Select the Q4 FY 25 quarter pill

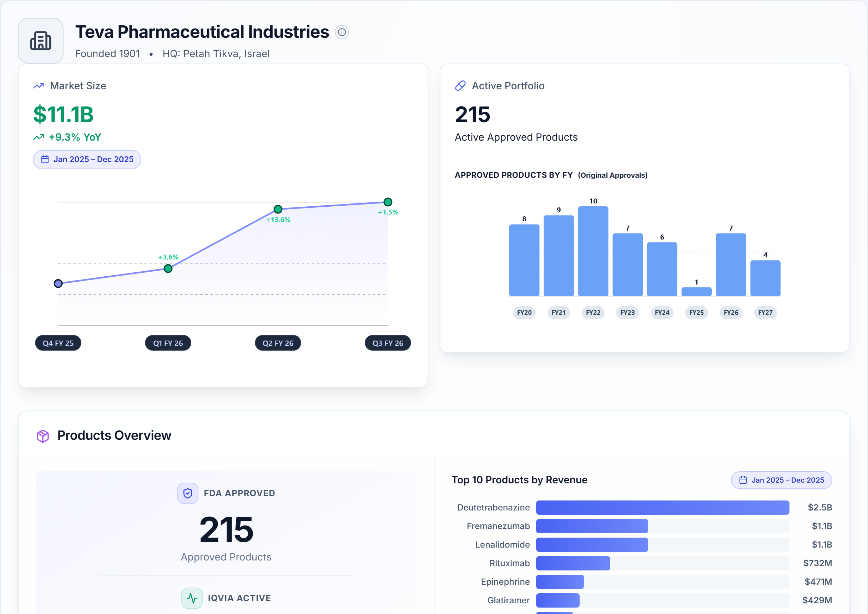tap(58, 343)
